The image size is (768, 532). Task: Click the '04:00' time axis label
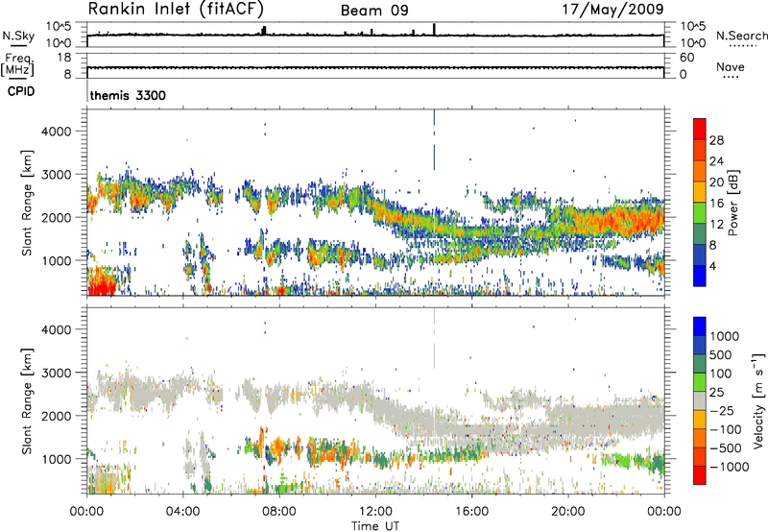[x=182, y=512]
